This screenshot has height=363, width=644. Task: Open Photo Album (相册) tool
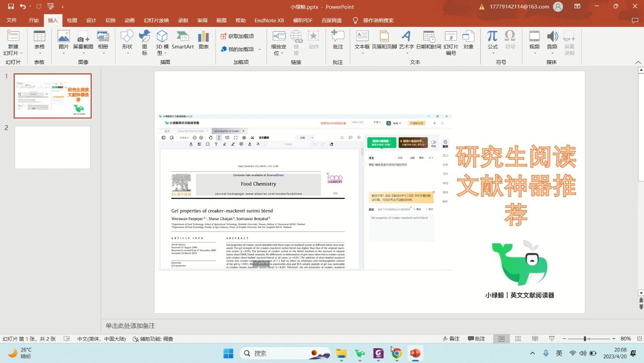pos(103,43)
